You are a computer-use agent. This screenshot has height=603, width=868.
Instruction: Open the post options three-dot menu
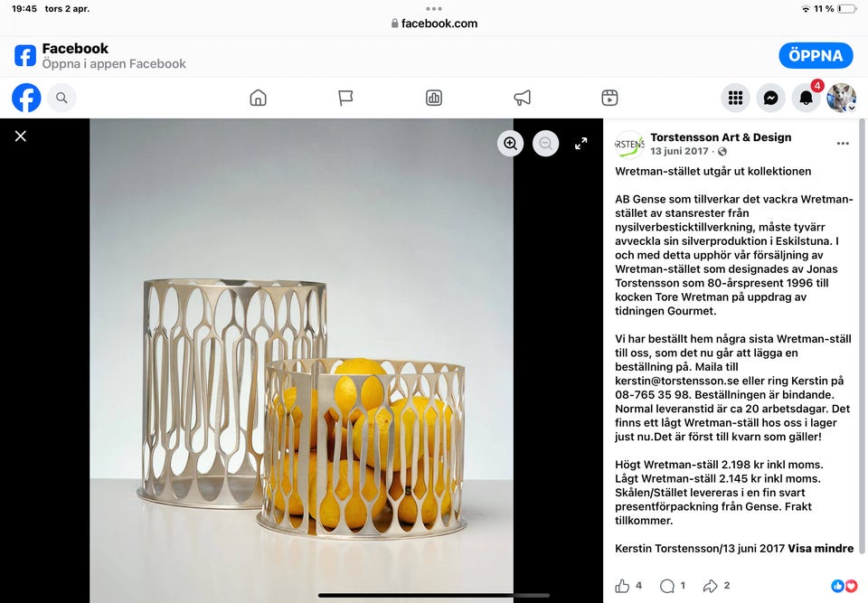[843, 144]
